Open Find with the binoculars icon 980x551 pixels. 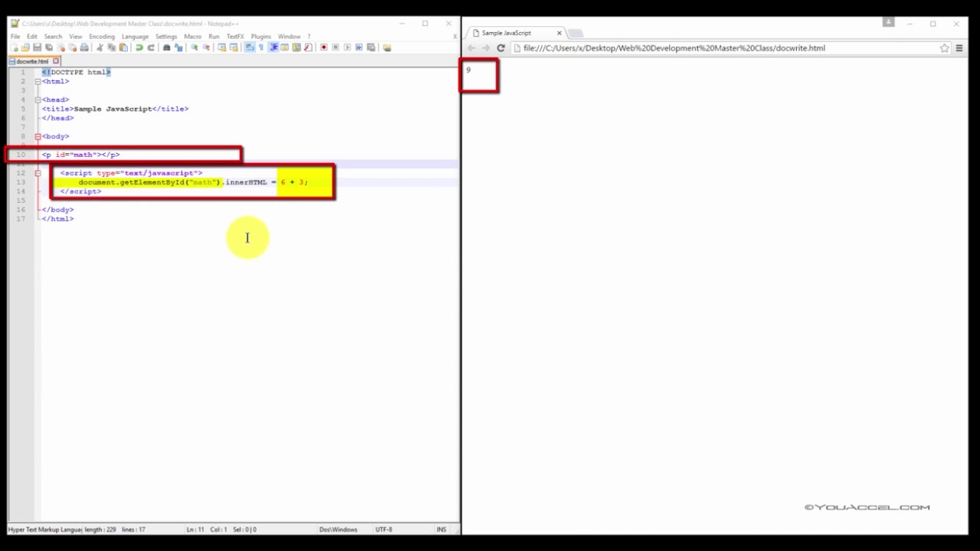[x=166, y=47]
